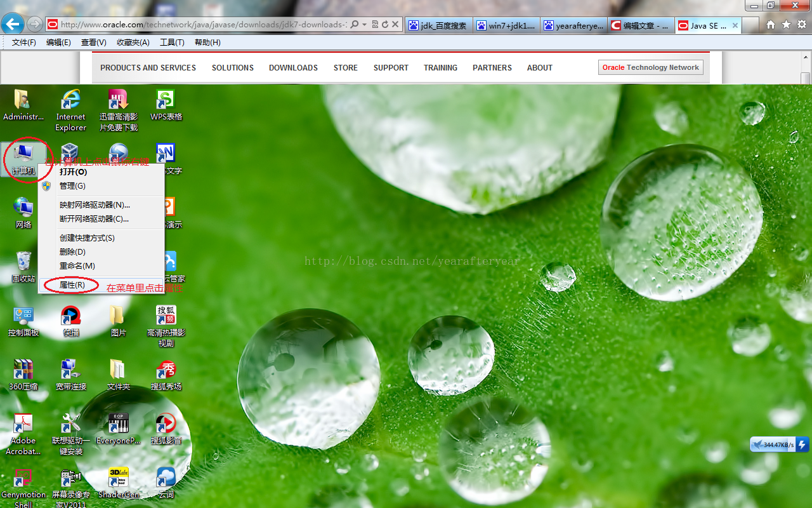Click the Oracle Technology Network button
The height and width of the screenshot is (508, 812).
[x=651, y=67]
